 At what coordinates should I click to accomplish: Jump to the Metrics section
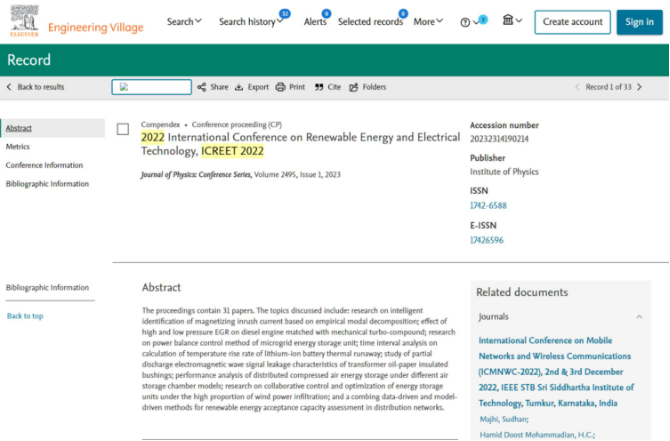[x=18, y=147]
